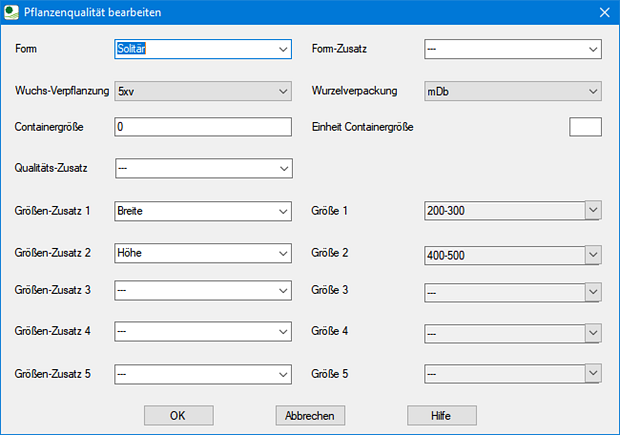Viewport: 620px width, 435px height.
Task: Click the Größe 1 dropdown arrow button
Action: click(x=593, y=210)
